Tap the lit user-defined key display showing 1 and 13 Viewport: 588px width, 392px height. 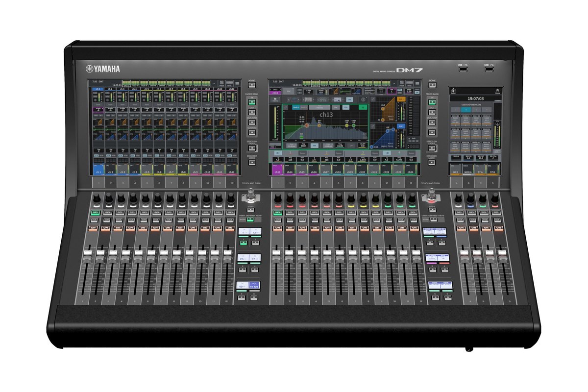(249, 231)
